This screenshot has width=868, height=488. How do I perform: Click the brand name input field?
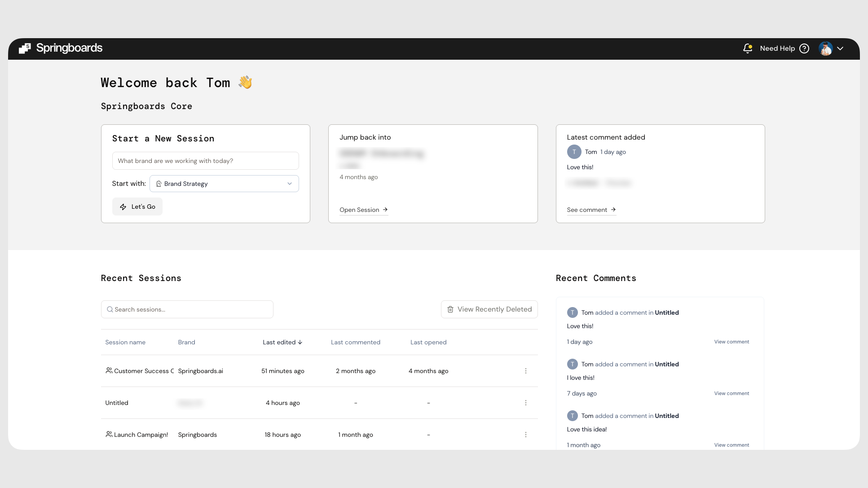(x=205, y=161)
